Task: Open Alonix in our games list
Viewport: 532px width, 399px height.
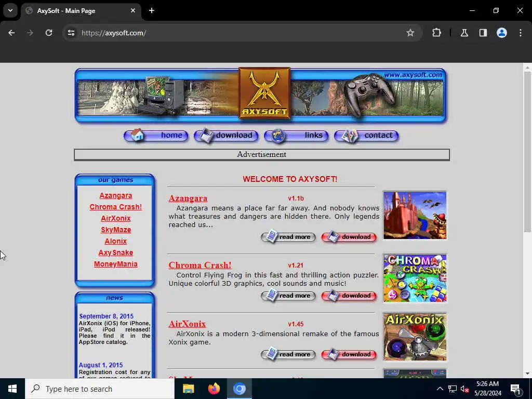Action: click(116, 241)
